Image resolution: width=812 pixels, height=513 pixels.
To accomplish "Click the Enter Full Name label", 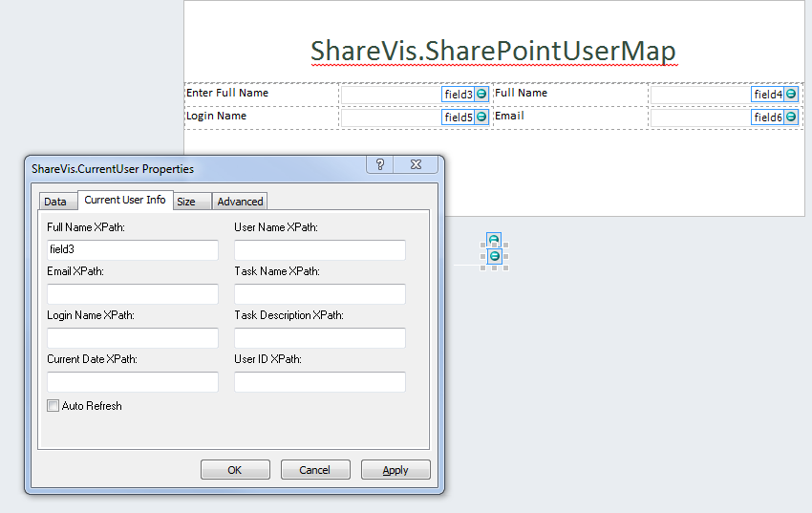I will [x=227, y=93].
